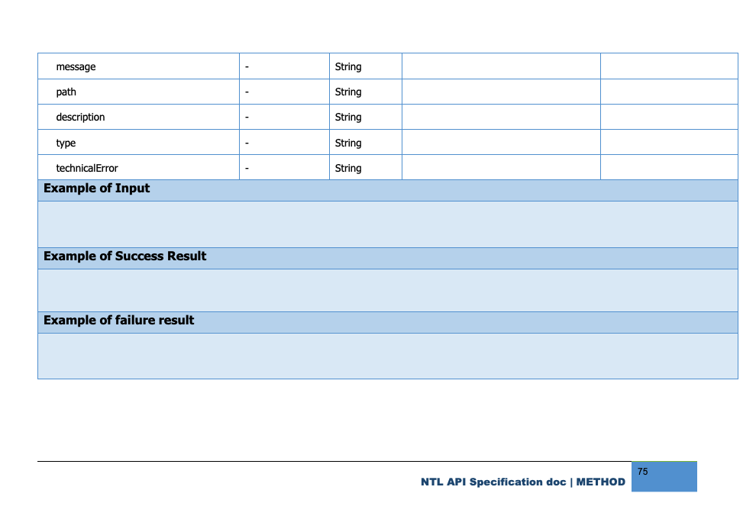The height and width of the screenshot is (532, 756).
Task: Click the empty box under Example of Input
Action: point(387,224)
